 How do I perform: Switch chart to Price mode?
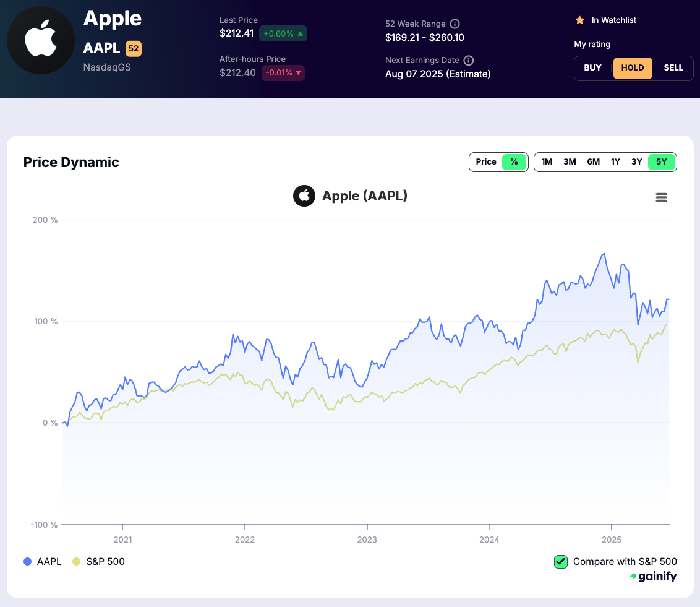(x=485, y=161)
